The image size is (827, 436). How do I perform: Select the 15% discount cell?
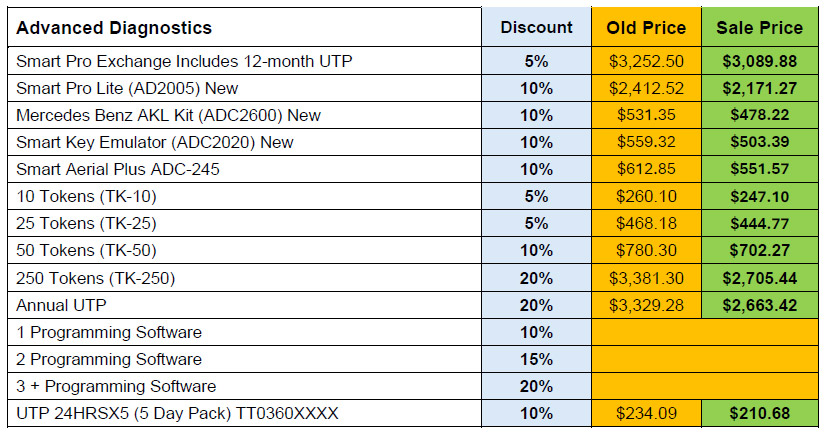tap(536, 359)
